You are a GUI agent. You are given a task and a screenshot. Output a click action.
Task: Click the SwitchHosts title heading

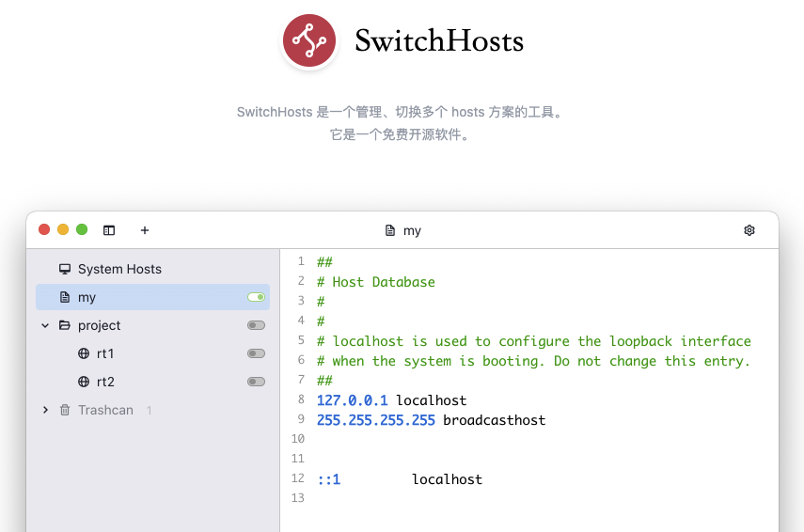pyautogui.click(x=438, y=41)
